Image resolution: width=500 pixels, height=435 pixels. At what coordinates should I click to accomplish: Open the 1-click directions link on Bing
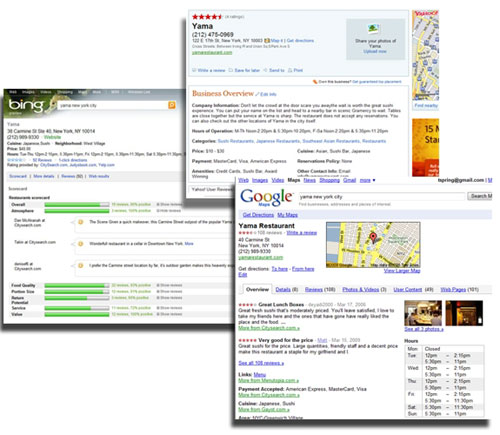click(x=73, y=160)
